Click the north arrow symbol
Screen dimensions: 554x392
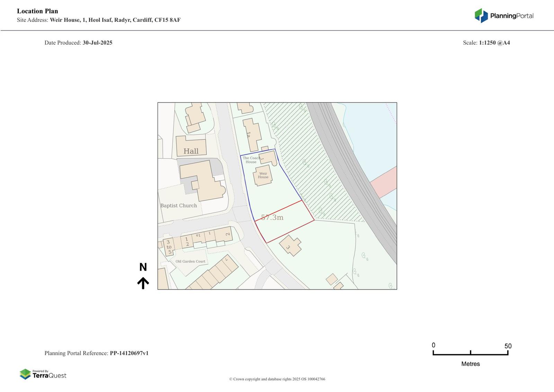point(143,283)
